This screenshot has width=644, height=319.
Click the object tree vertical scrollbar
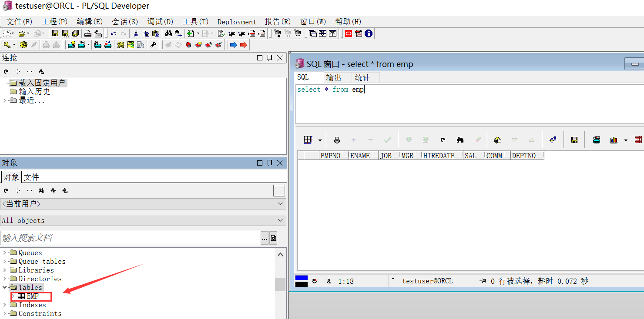click(280, 285)
